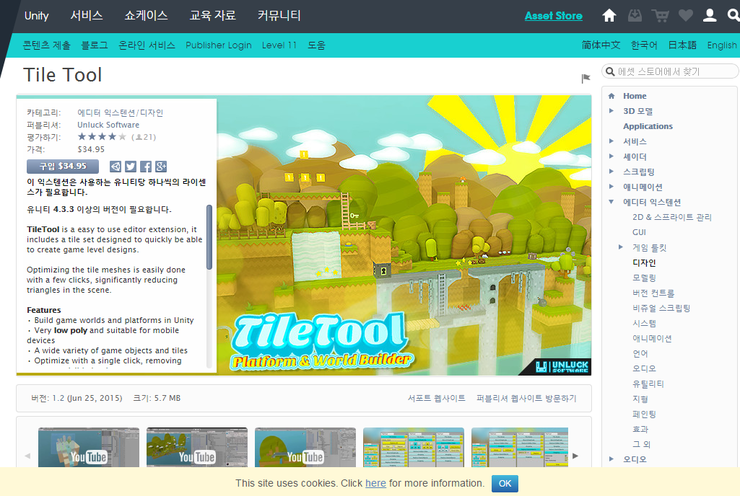Image resolution: width=740 pixels, height=496 pixels.
Task: Open third YouTube video thumbnail
Action: click(305, 448)
